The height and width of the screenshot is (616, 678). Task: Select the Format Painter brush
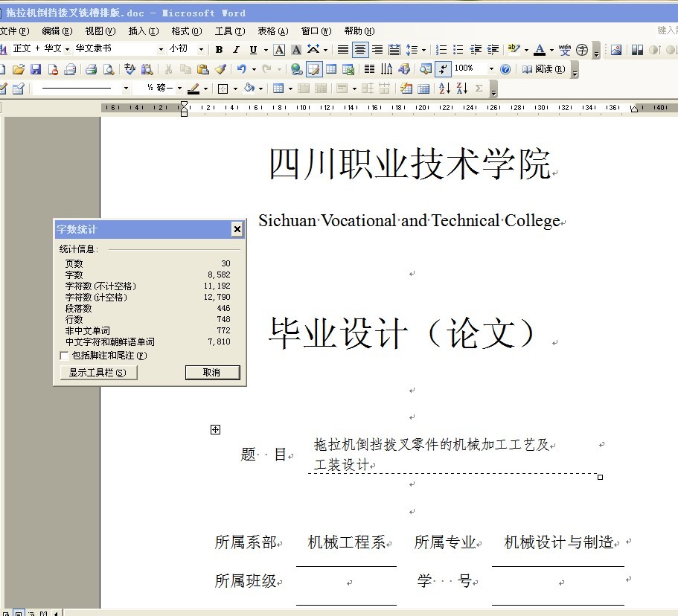tap(220, 69)
